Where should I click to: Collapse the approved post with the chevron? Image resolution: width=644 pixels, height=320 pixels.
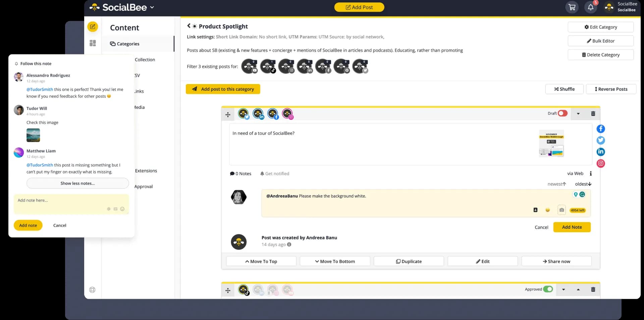(x=578, y=290)
